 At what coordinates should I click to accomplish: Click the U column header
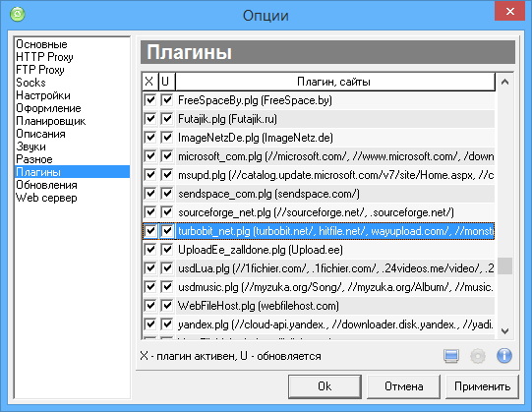tap(166, 82)
